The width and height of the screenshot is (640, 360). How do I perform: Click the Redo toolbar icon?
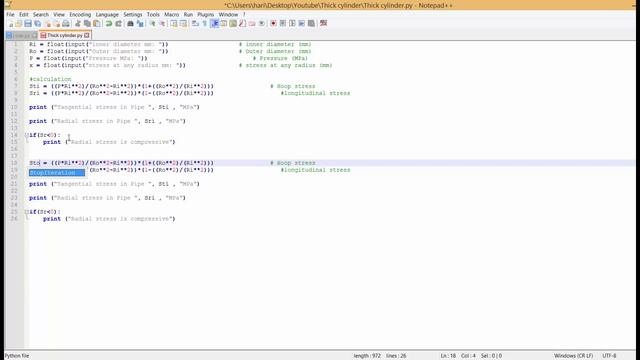[118, 24]
